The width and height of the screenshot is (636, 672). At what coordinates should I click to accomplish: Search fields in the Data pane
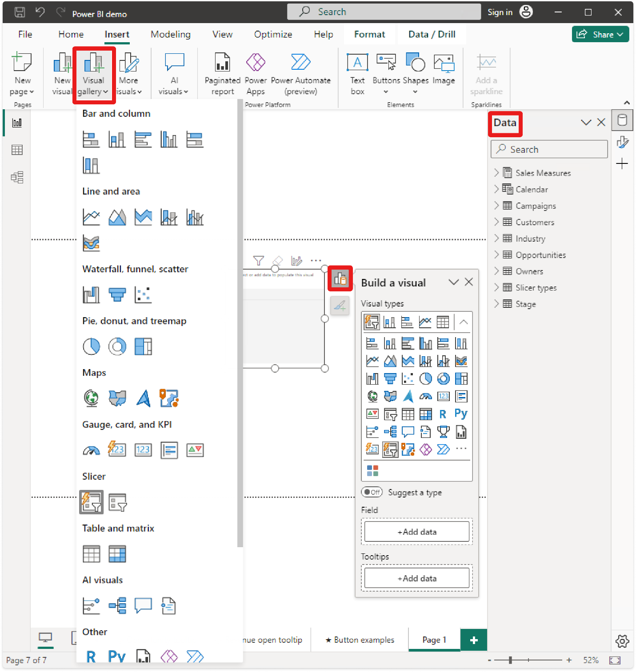pyautogui.click(x=549, y=149)
